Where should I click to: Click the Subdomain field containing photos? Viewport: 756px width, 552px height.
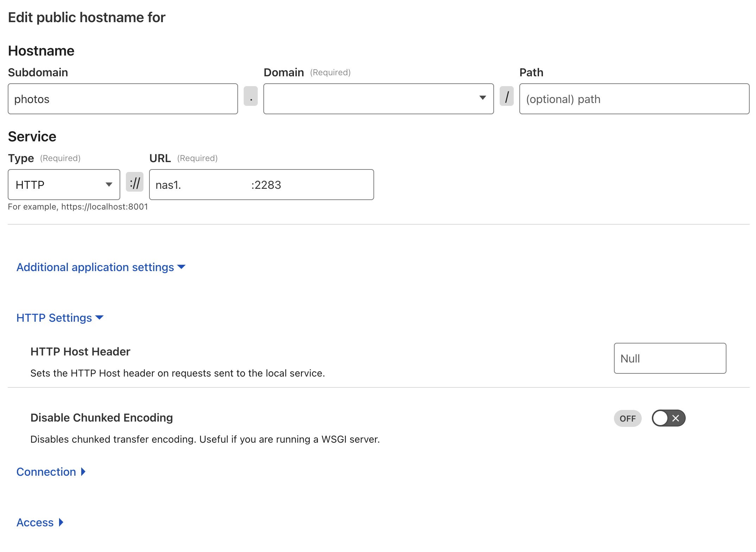tap(123, 99)
